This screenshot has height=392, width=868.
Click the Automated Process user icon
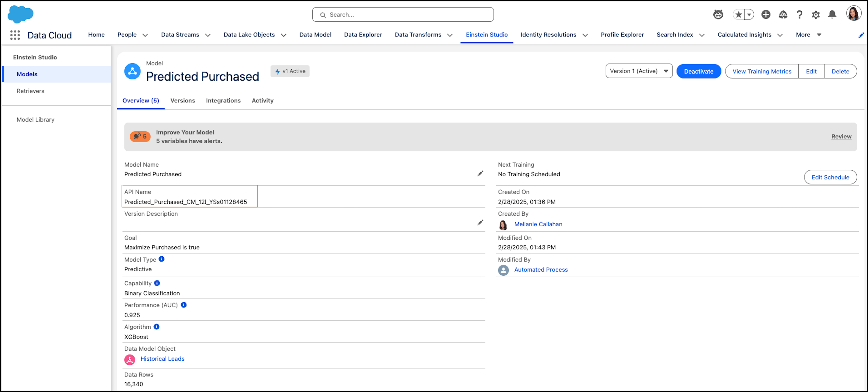503,270
